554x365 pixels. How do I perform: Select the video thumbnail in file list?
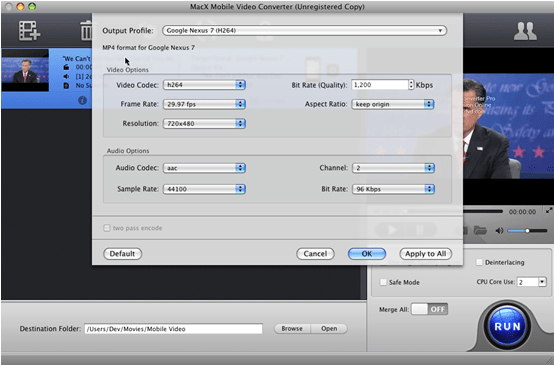point(25,70)
